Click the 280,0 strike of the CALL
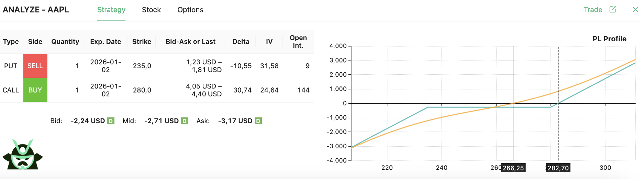The width and height of the screenshot is (644, 179). tap(142, 90)
